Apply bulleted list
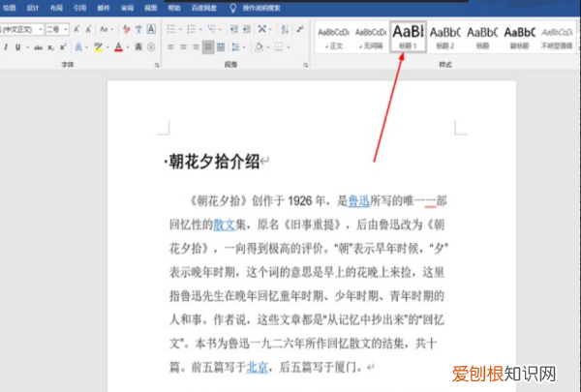Screen dimensions: 581x392 [170, 29]
